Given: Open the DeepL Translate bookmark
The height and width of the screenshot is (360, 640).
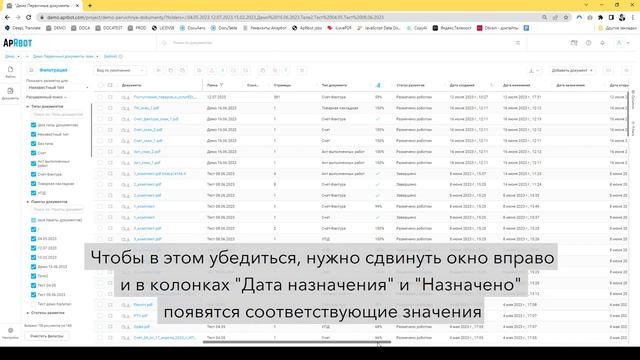Looking at the screenshot, I should [22, 28].
